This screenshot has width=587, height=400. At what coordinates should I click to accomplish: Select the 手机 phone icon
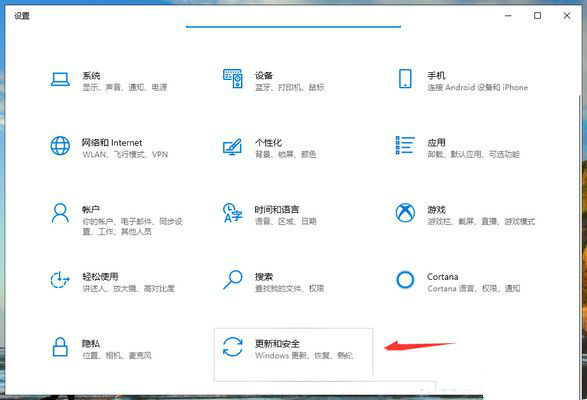tap(405, 79)
